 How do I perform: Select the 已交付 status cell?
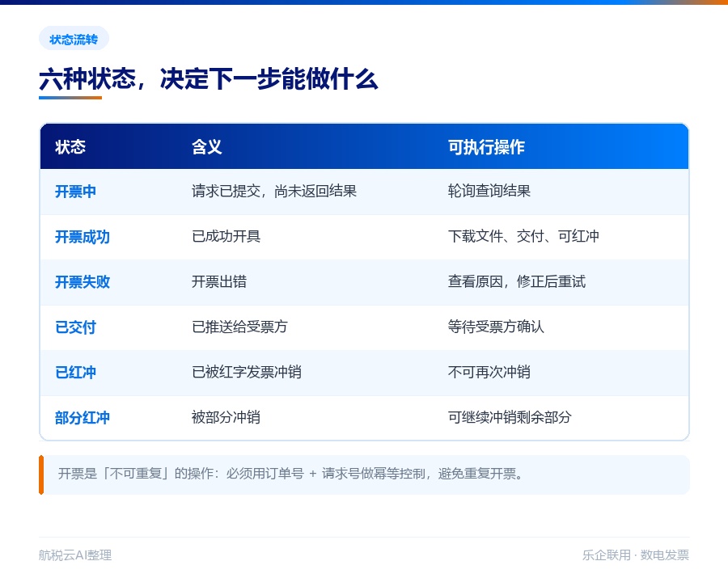coord(76,327)
